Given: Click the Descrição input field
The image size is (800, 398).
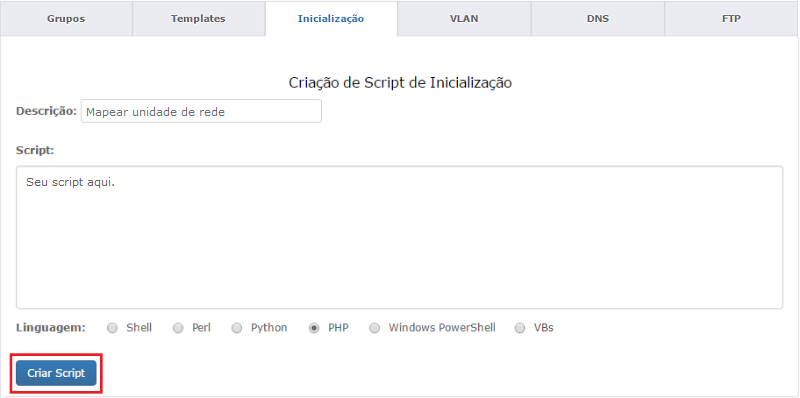Looking at the screenshot, I should (x=202, y=111).
